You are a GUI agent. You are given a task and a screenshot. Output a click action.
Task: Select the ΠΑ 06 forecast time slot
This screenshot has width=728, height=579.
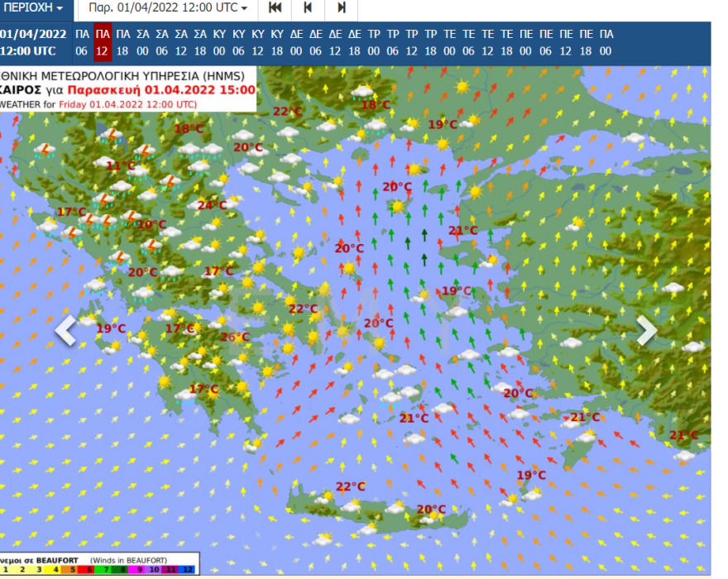[x=82, y=42]
